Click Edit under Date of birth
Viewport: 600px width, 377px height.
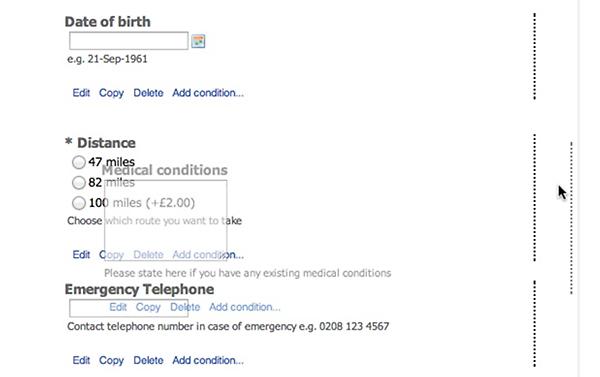click(81, 93)
